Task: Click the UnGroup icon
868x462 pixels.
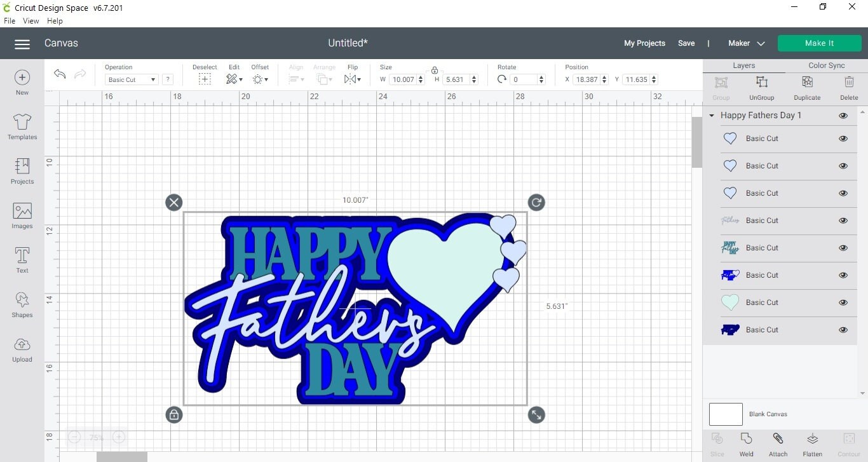Action: tap(761, 83)
